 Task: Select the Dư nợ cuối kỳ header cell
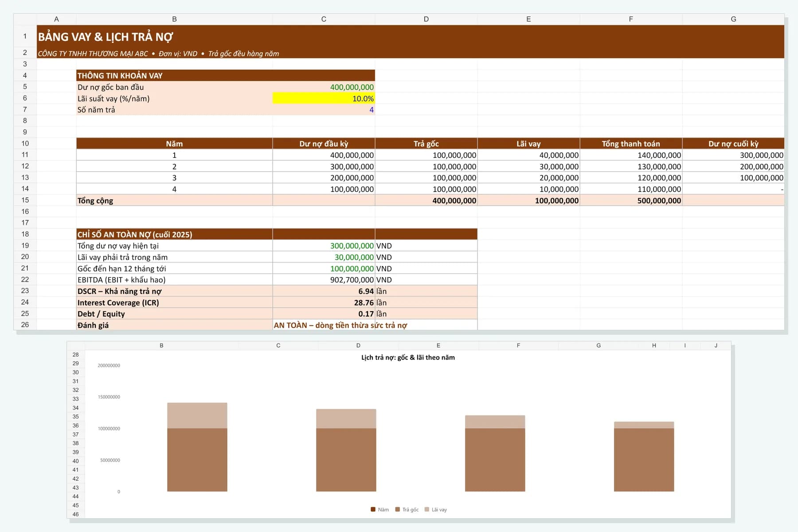point(733,144)
